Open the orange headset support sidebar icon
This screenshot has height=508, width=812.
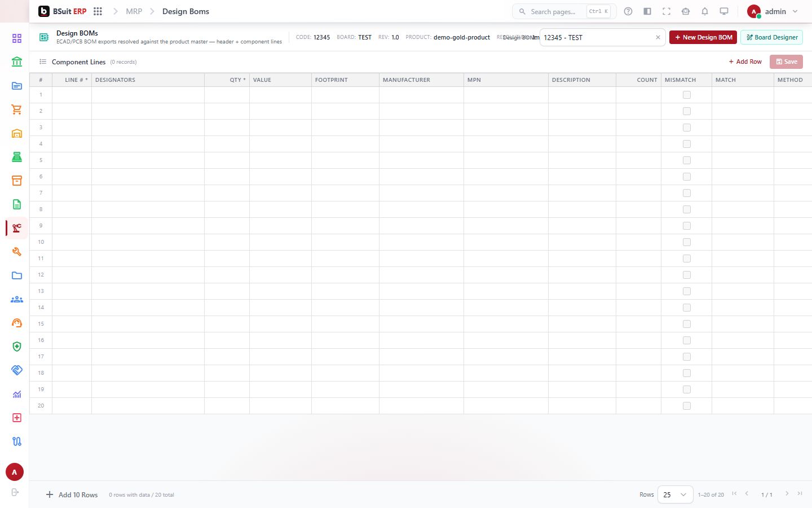16,323
